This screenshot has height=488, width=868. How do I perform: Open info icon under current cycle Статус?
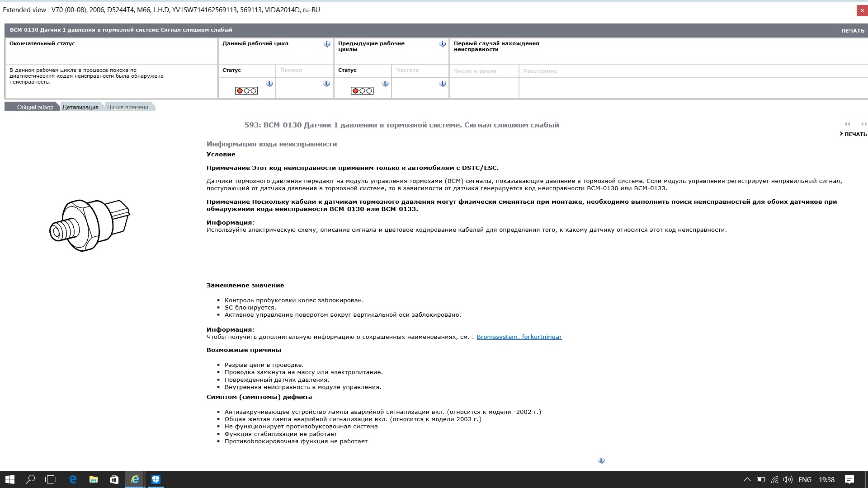pos(269,84)
